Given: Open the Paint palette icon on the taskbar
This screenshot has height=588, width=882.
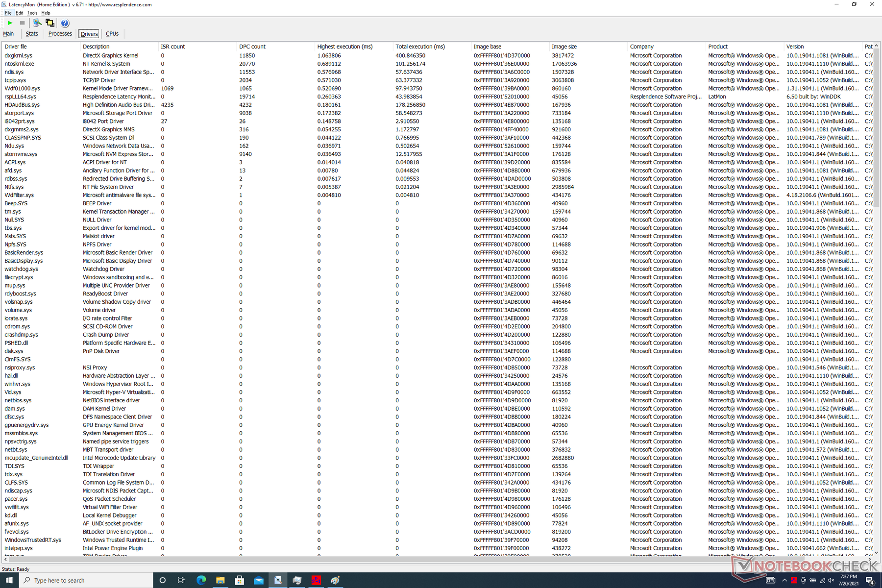Looking at the screenshot, I should 335,580.
